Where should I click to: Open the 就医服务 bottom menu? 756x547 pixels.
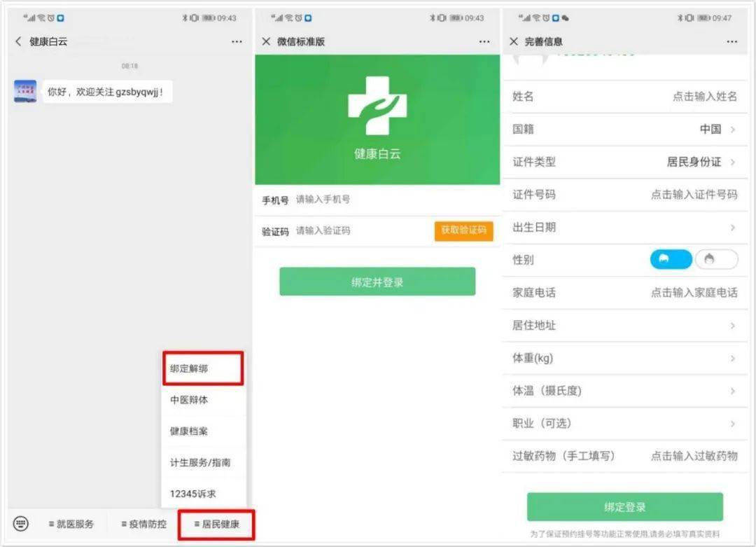click(71, 524)
